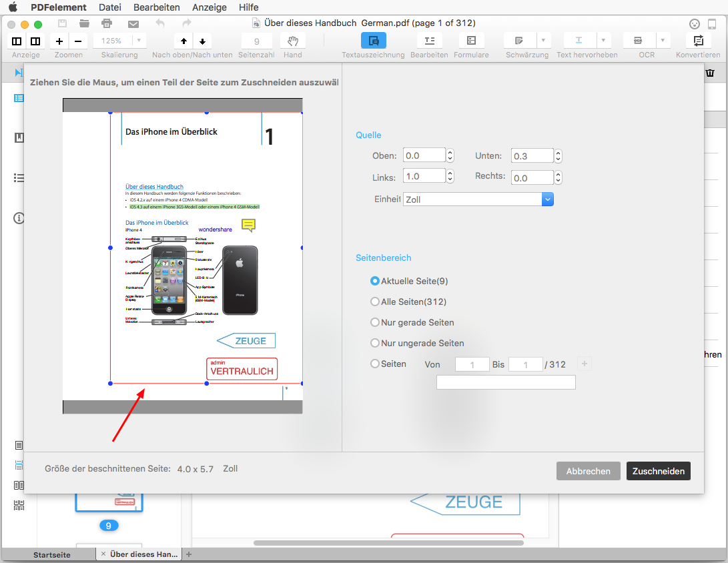Image resolution: width=728 pixels, height=563 pixels.
Task: Undo the last action
Action: click(160, 23)
